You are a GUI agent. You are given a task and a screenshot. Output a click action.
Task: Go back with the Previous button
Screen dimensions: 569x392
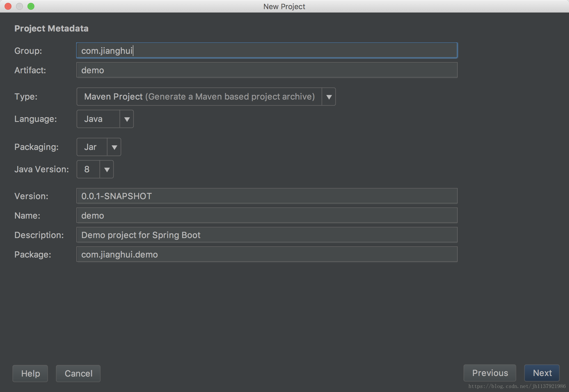[x=490, y=373]
